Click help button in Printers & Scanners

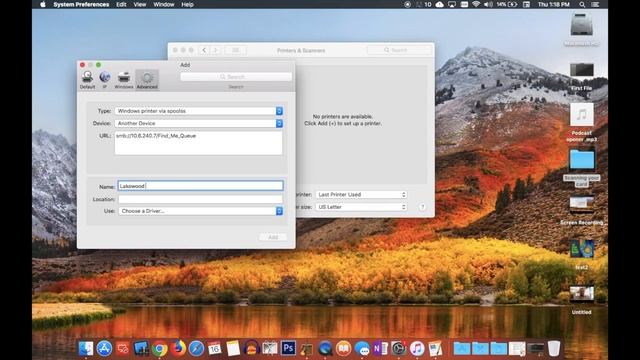click(x=422, y=207)
